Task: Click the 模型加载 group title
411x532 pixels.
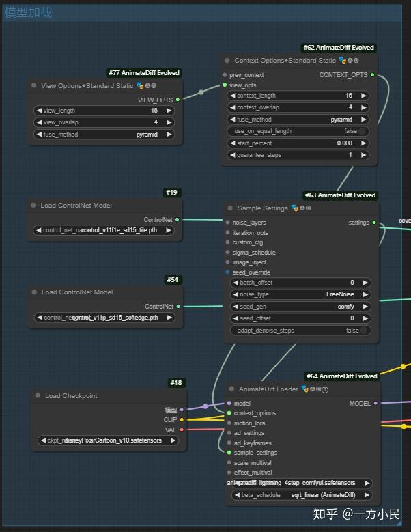Action: coord(28,13)
